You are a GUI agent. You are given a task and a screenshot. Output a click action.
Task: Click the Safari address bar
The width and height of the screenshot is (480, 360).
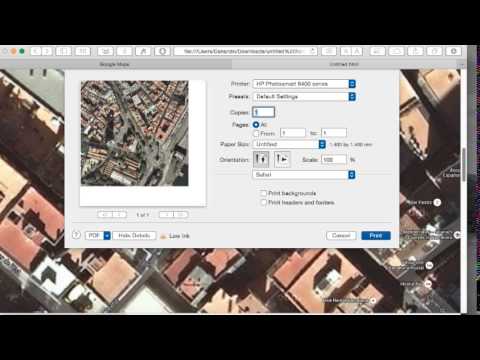(245, 51)
